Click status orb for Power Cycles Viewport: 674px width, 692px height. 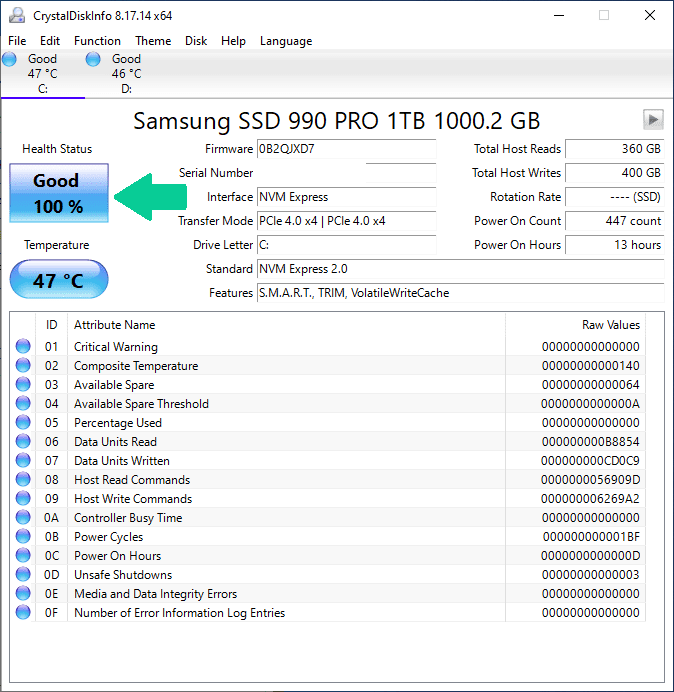pos(23,536)
